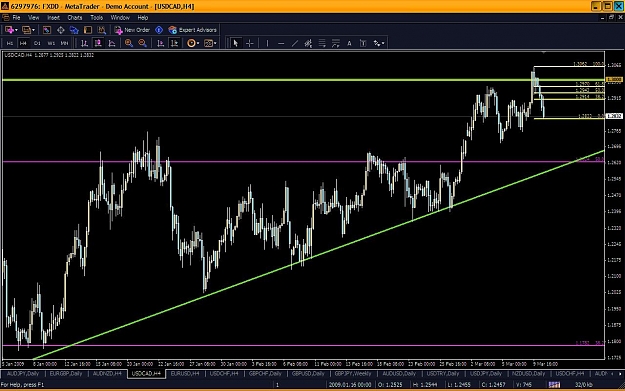Switch to the GBPJPY,Weekly chart tab
The width and height of the screenshot is (625, 391).
353,374
